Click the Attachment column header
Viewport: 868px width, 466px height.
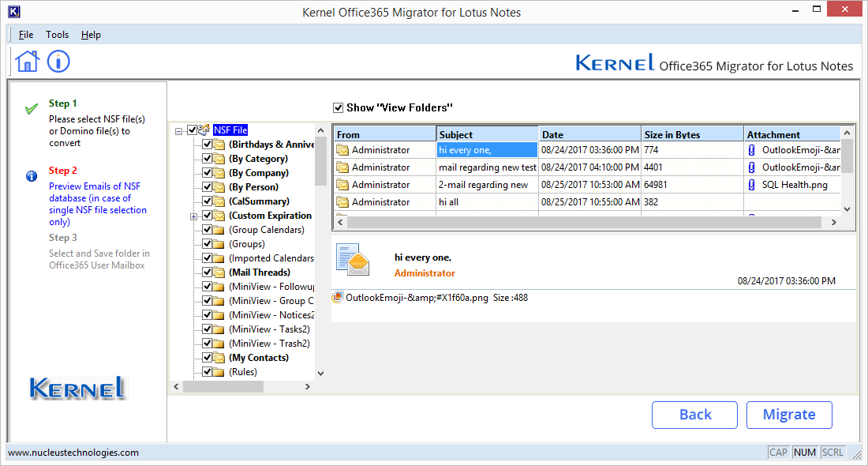[793, 134]
